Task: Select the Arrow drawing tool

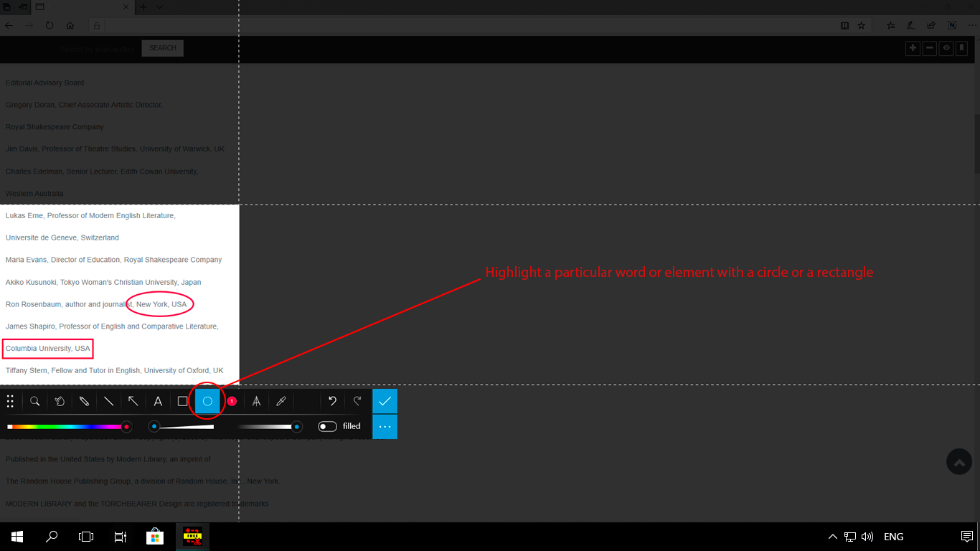Action: (x=133, y=401)
